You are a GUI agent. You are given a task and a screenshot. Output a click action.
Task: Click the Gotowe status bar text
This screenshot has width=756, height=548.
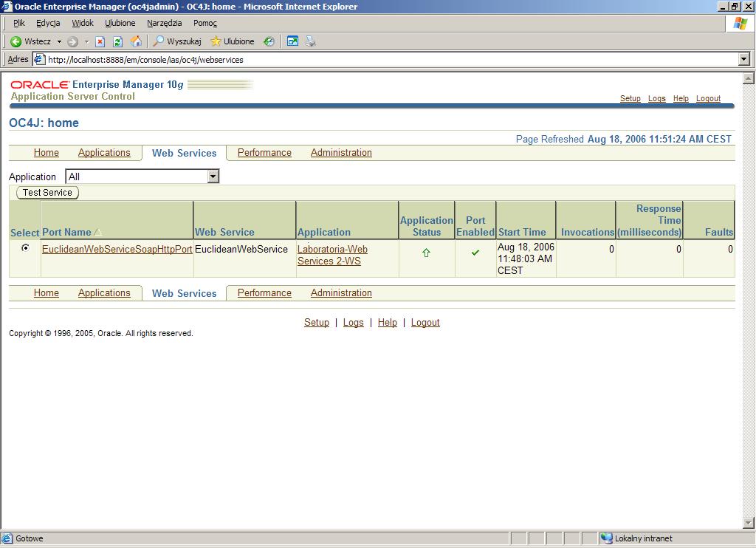click(x=29, y=538)
